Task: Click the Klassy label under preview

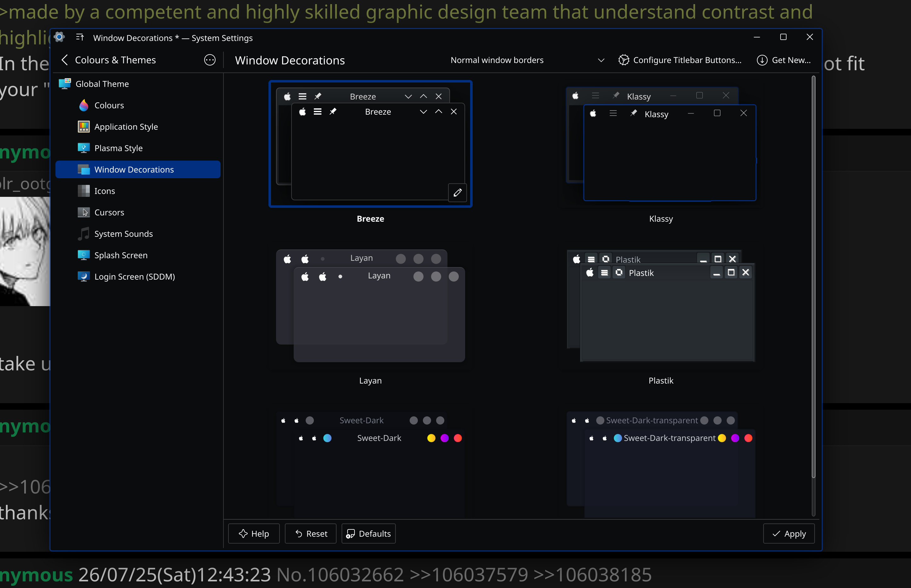Action: tap(661, 219)
